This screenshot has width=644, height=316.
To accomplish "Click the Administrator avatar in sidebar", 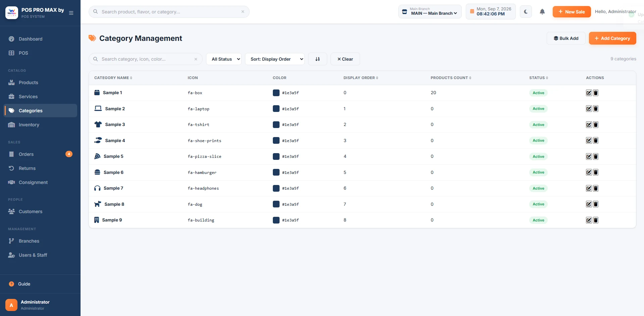I will [x=11, y=305].
